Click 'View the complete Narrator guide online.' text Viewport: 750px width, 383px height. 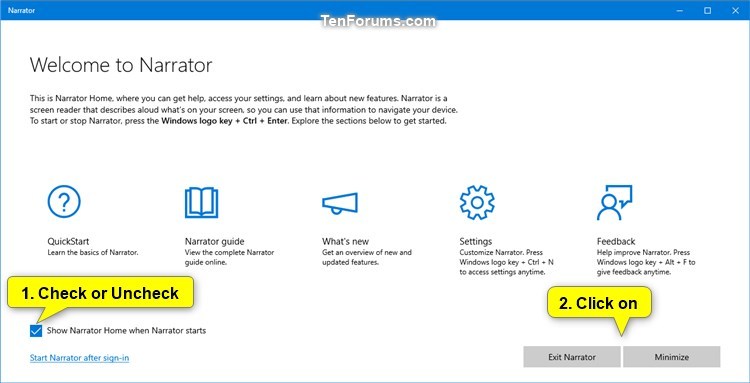(230, 257)
